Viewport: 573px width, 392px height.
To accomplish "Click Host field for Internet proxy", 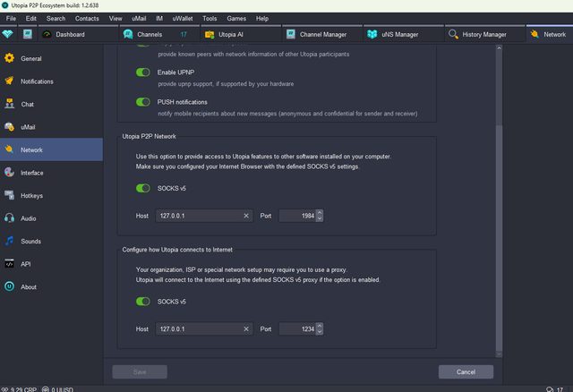I will 204,328.
